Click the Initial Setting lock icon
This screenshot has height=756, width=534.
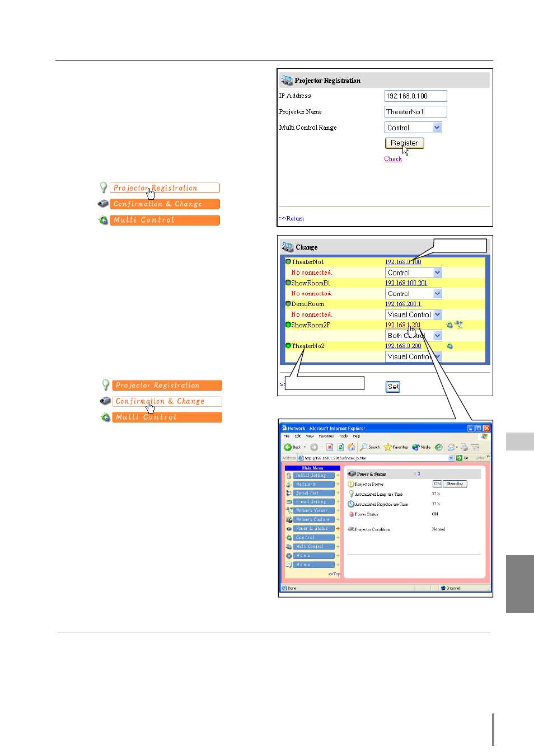289,476
